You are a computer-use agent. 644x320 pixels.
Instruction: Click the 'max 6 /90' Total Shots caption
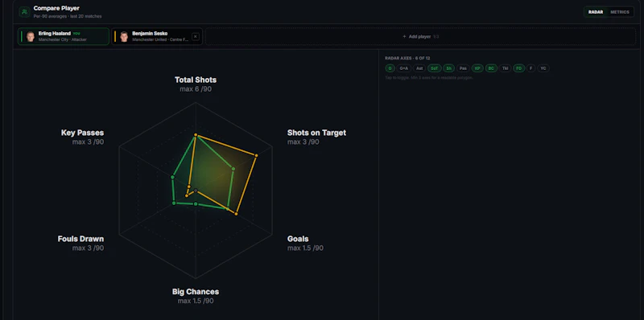pyautogui.click(x=196, y=88)
